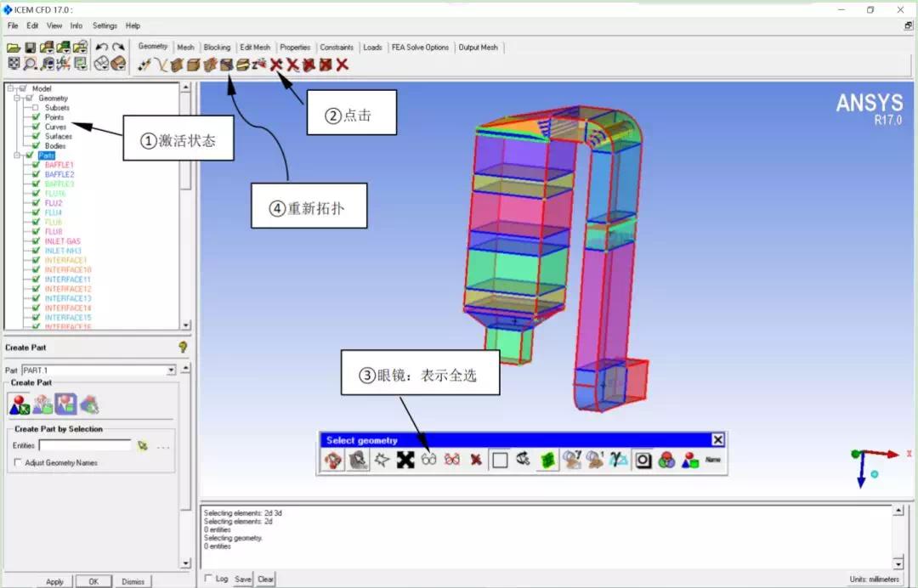Click the Fit Window icon
918x588 pixels.
coord(14,63)
